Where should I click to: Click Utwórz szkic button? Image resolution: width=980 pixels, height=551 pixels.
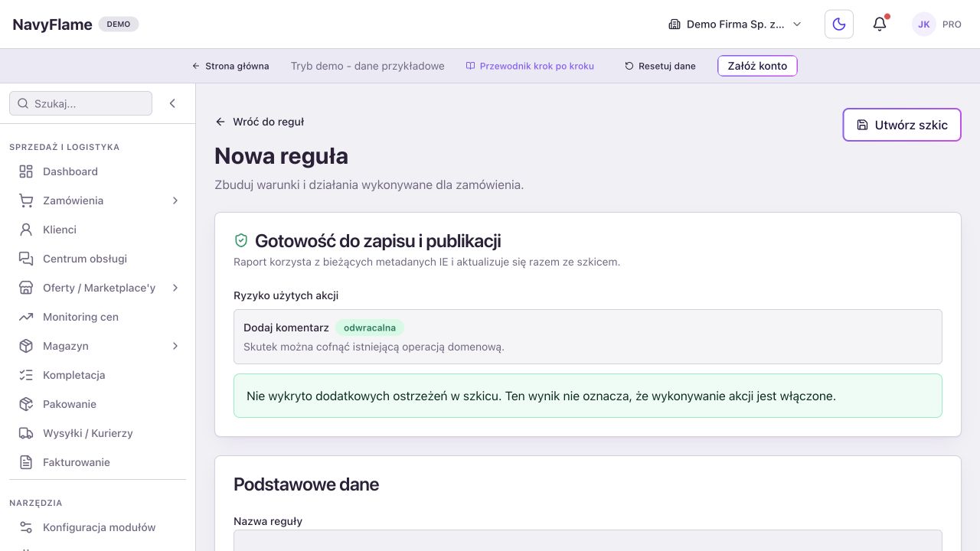pyautogui.click(x=902, y=125)
